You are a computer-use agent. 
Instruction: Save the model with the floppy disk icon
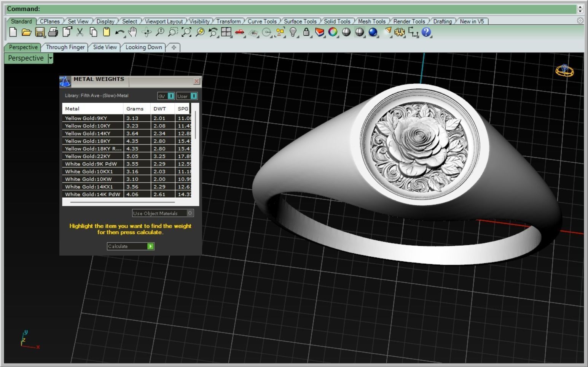tap(40, 32)
